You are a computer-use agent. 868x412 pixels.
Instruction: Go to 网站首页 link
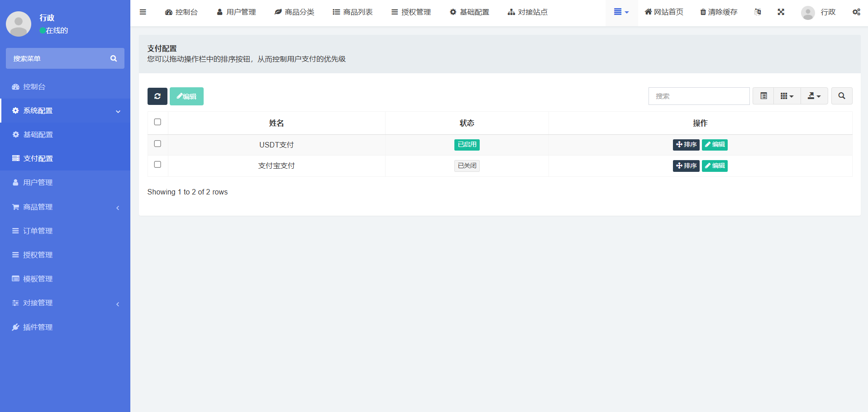tap(664, 12)
